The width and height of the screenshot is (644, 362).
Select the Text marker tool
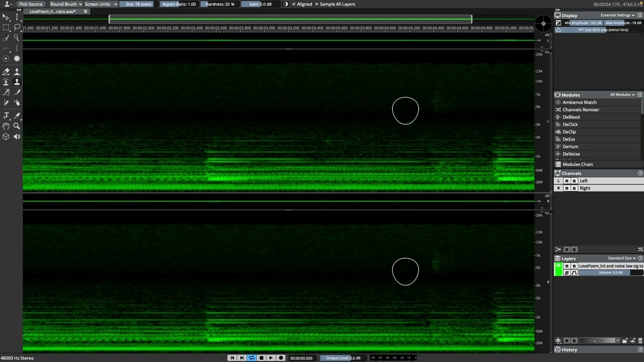[6, 116]
